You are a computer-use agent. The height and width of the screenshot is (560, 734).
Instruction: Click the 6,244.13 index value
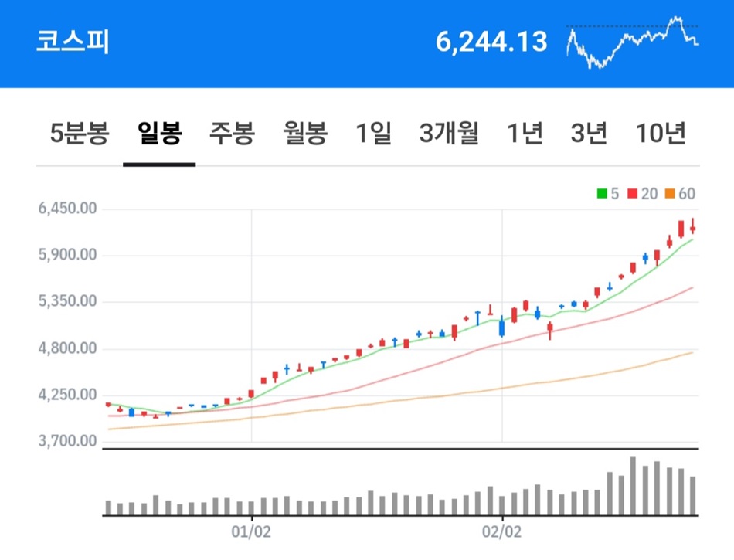(491, 42)
